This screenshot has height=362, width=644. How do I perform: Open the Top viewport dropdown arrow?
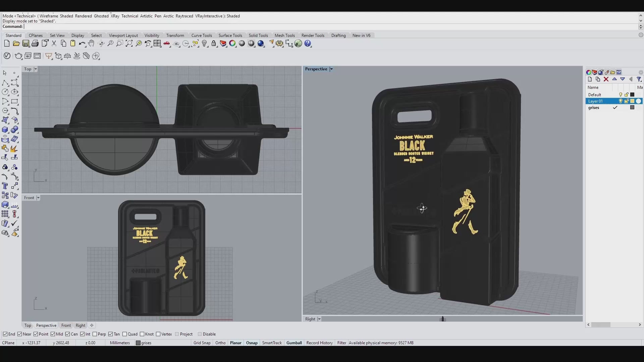(x=36, y=69)
